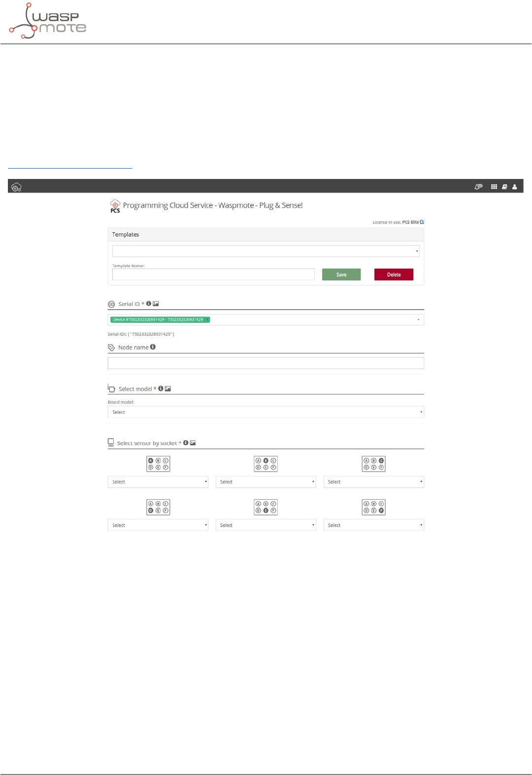Click the 'Board model:' label
Screen dimensions: 532x775
121,402
